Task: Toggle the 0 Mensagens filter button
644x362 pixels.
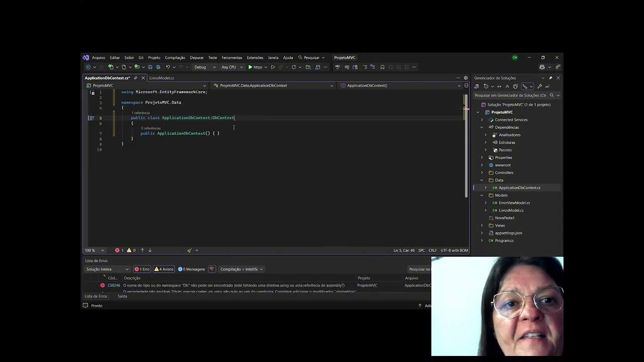Action: pos(192,269)
